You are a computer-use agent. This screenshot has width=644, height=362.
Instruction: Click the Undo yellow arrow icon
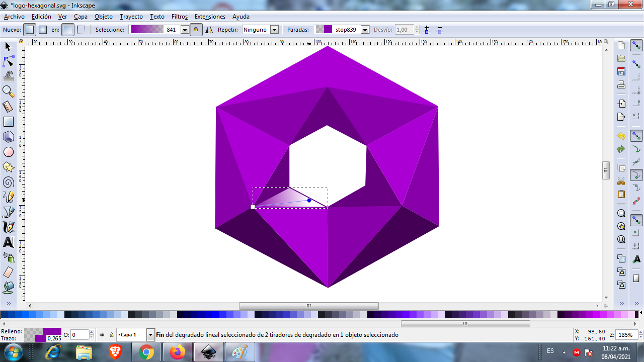tap(621, 136)
